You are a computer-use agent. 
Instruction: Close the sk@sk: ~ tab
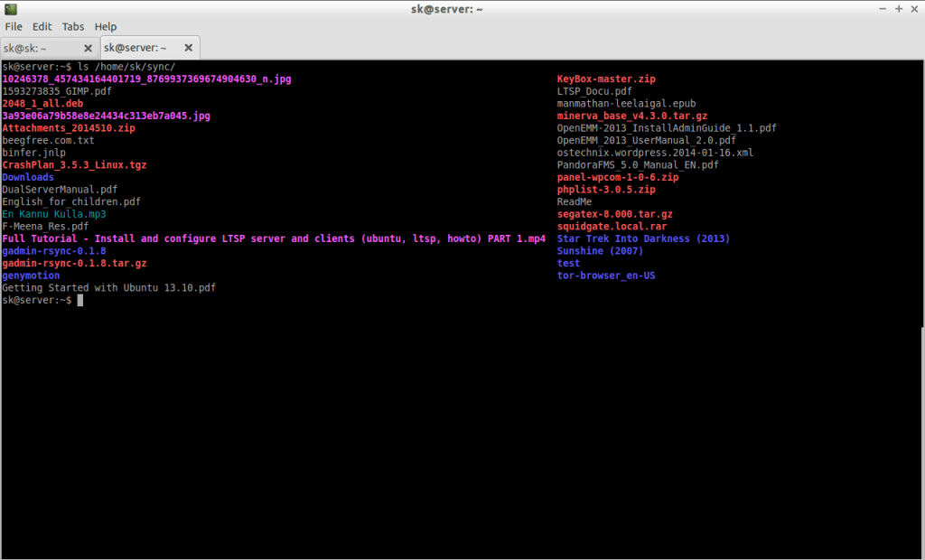(88, 49)
